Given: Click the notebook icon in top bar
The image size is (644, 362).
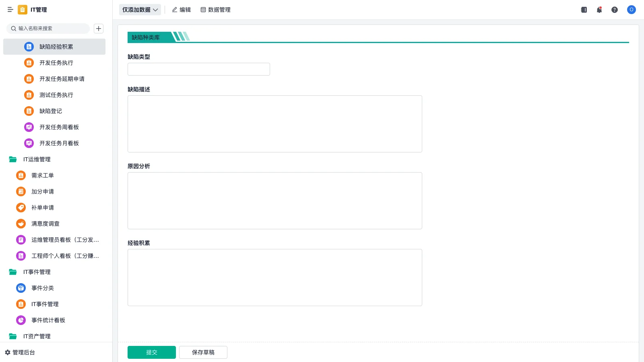Looking at the screenshot, I should coord(584,10).
